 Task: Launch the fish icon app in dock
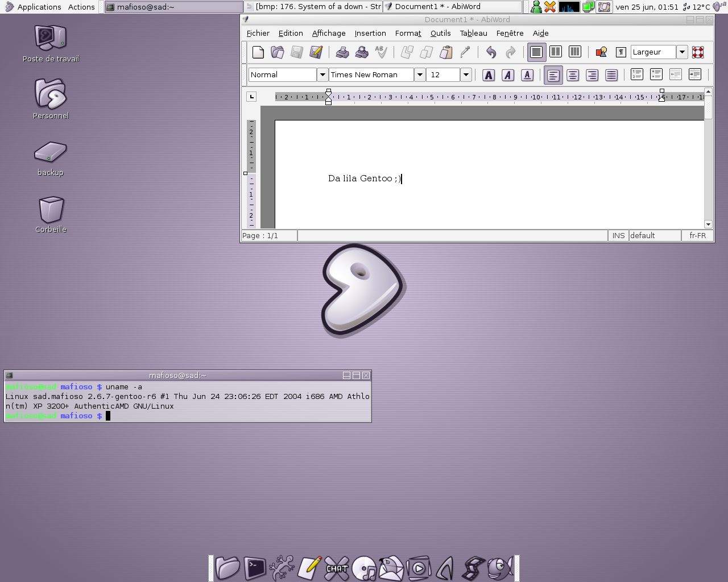point(500,568)
